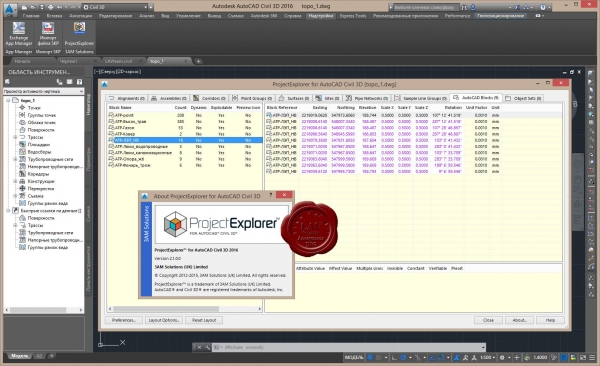Click the help question mark in the About dialog
Image resolution: width=600 pixels, height=366 pixels.
(x=271, y=195)
